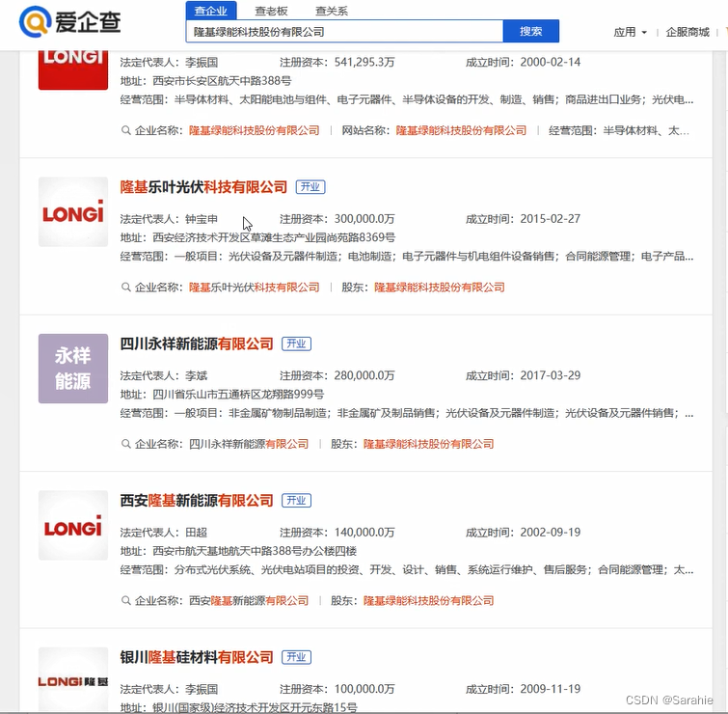The width and height of the screenshot is (728, 714).
Task: Open legal representative 田超
Action: (x=196, y=533)
